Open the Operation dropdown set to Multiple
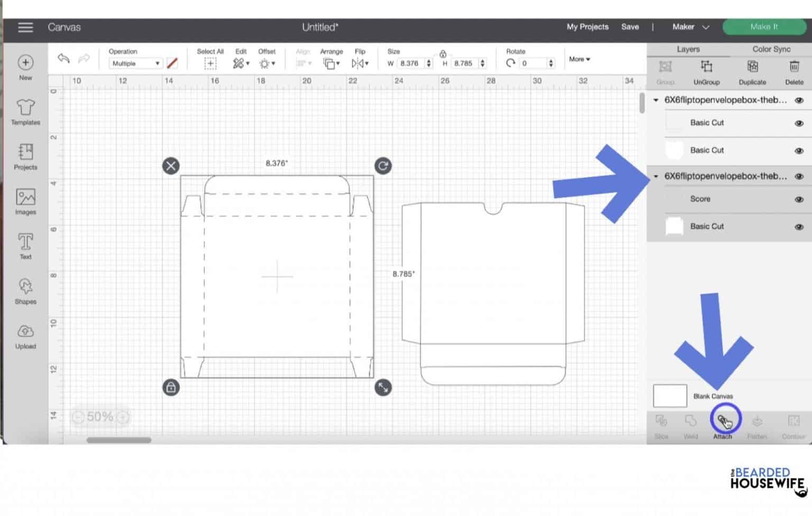 pyautogui.click(x=135, y=63)
